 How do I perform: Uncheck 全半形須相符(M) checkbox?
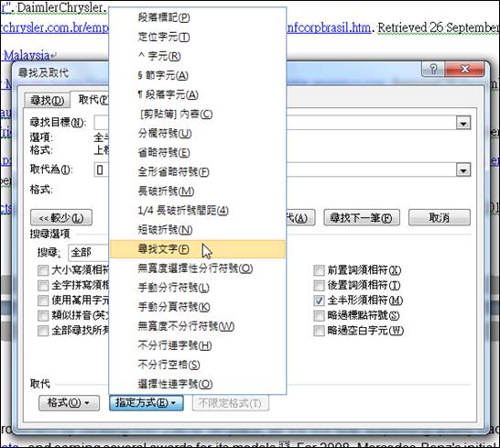pos(319,300)
